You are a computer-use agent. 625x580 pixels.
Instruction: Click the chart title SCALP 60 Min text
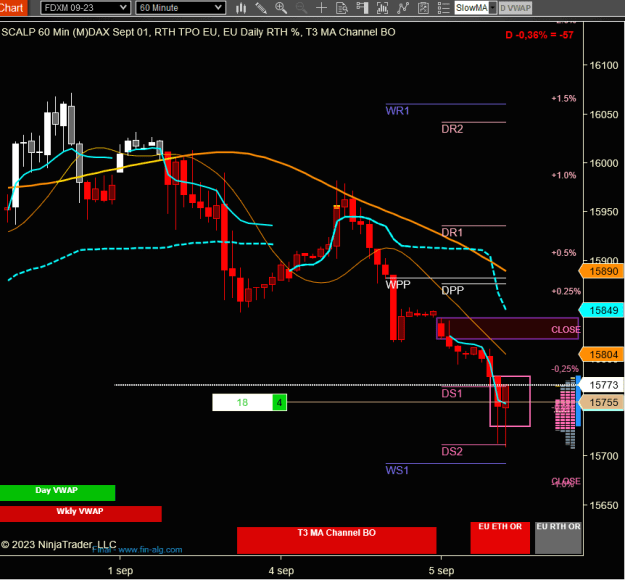198,32
